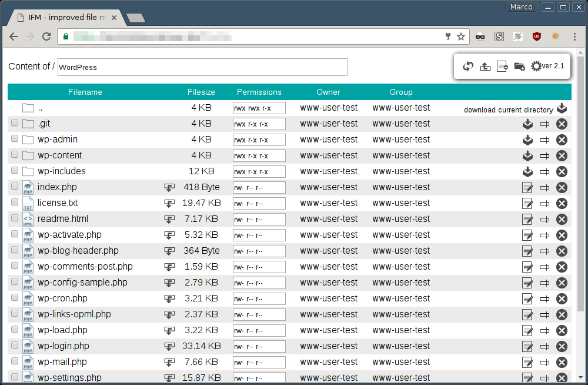Edit permissions field for index.php
This screenshot has width=588, height=385.
point(259,187)
